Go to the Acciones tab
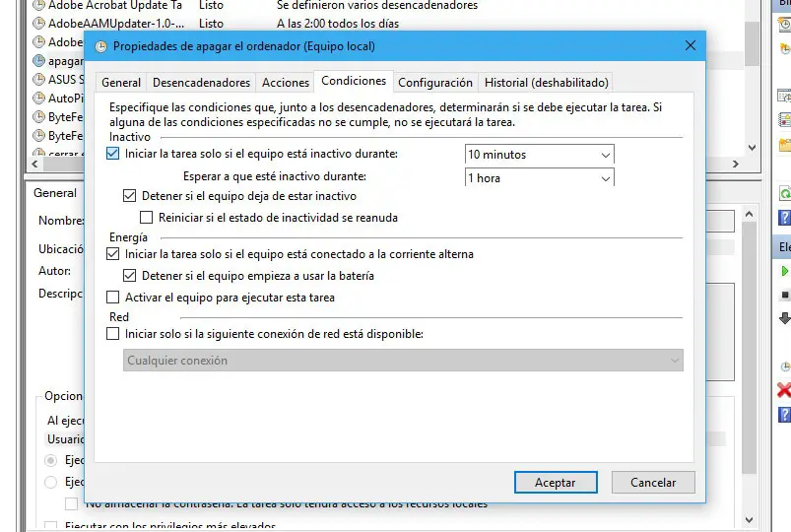Viewport: 791px width, 532px height. point(286,83)
